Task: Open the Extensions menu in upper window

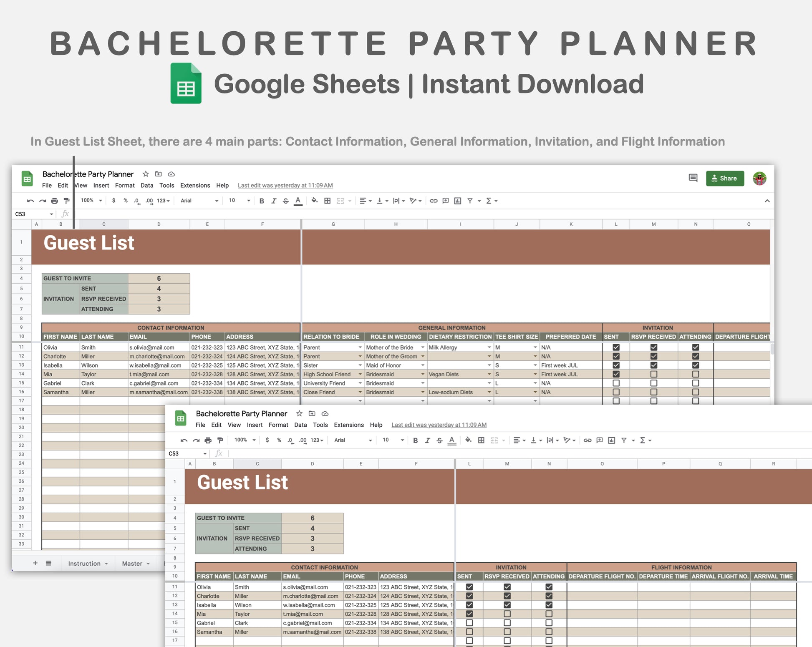Action: 195,186
